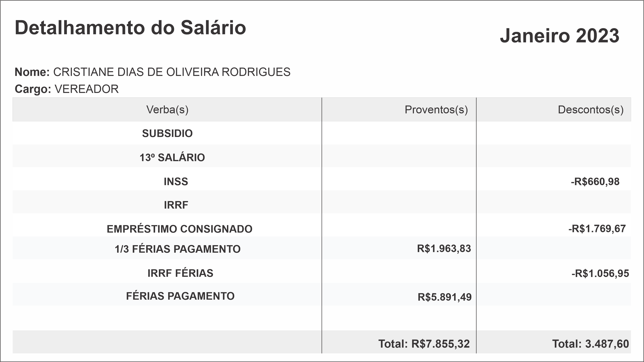
Task: Click the Proventos(s) column header
Action: (x=436, y=110)
